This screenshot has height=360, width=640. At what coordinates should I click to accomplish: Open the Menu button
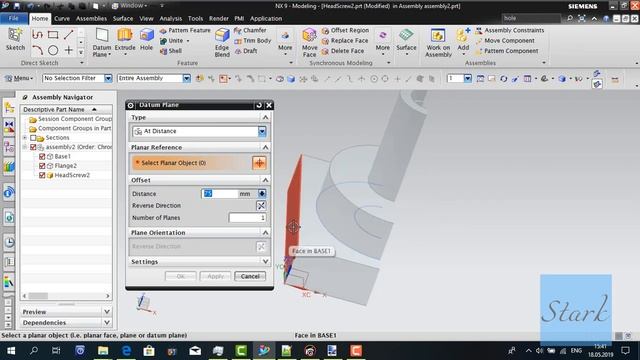[18, 78]
